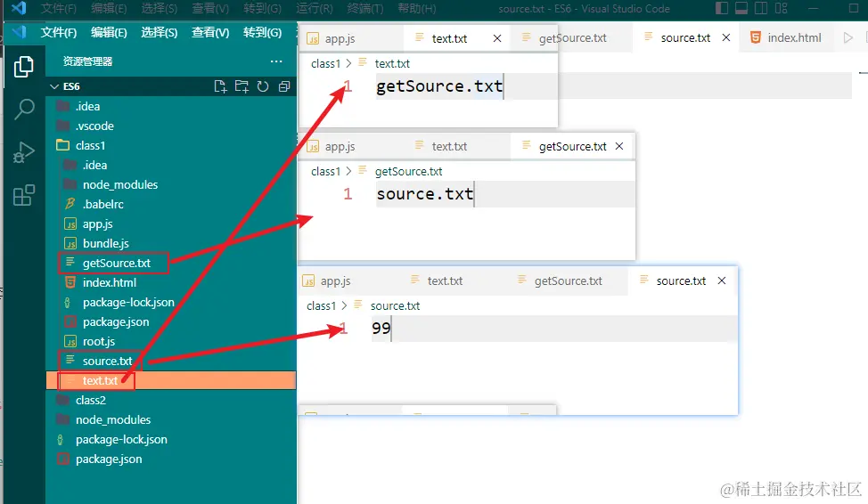Open 转到(G) in the bright teal menu bar
Image resolution: width=868 pixels, height=504 pixels.
coord(262,33)
